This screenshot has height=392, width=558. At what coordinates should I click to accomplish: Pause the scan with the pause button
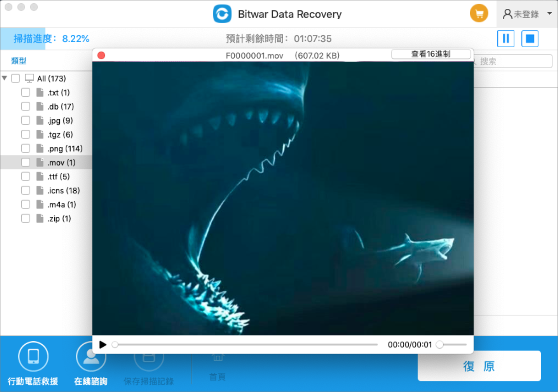pos(506,38)
